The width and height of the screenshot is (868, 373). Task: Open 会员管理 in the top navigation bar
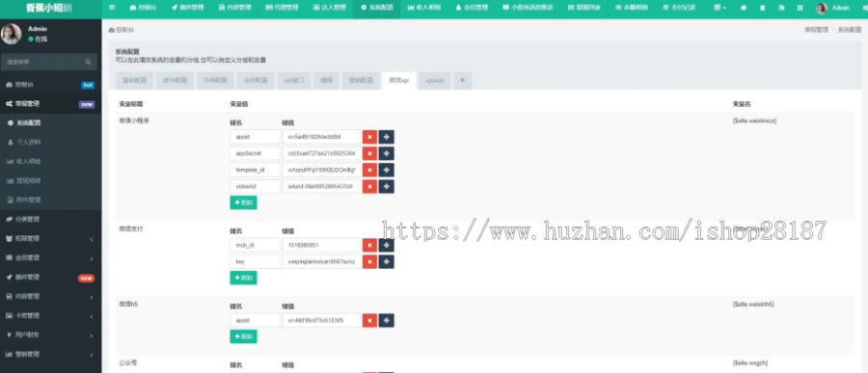coord(473,9)
